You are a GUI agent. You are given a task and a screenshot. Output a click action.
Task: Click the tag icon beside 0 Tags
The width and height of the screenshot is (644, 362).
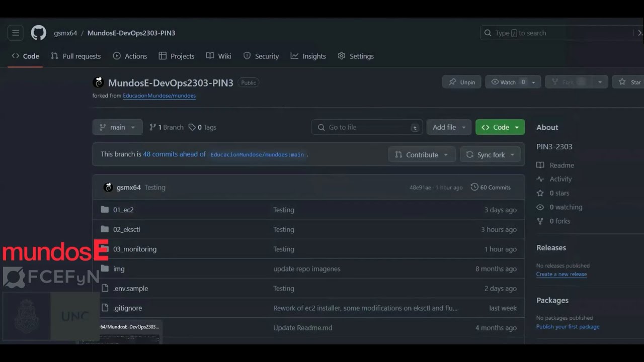[x=192, y=127]
